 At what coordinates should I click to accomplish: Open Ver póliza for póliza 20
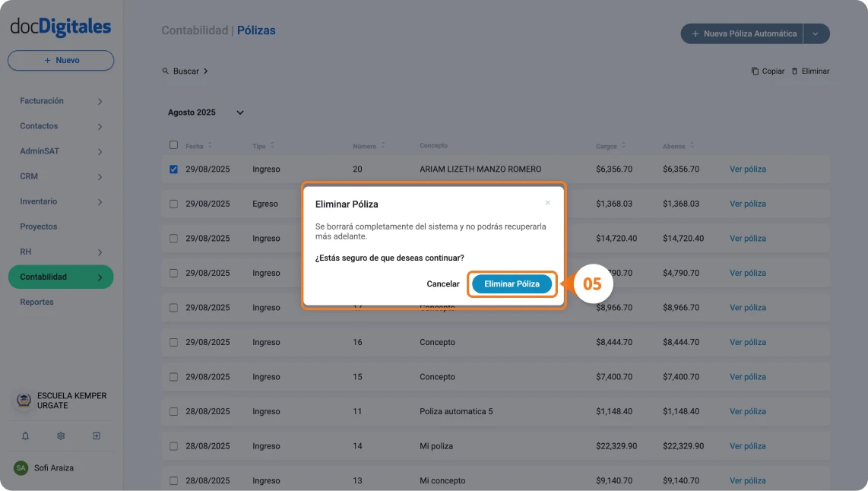[747, 169]
